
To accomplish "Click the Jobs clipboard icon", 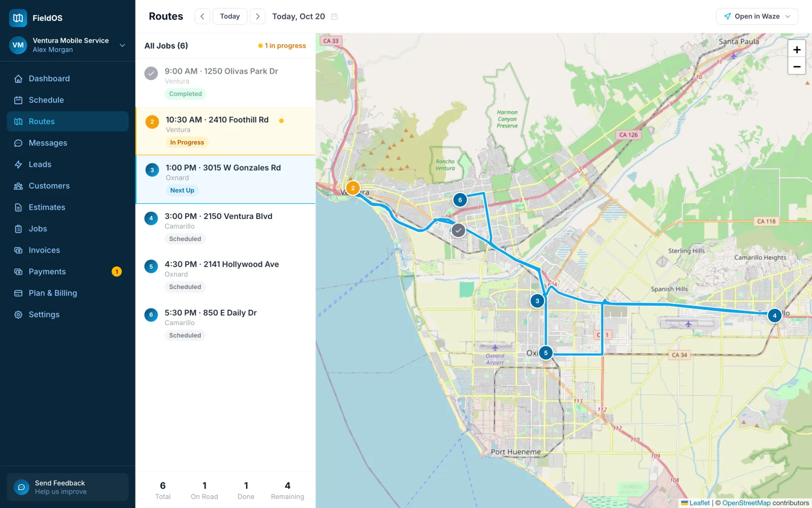I will click(x=18, y=229).
